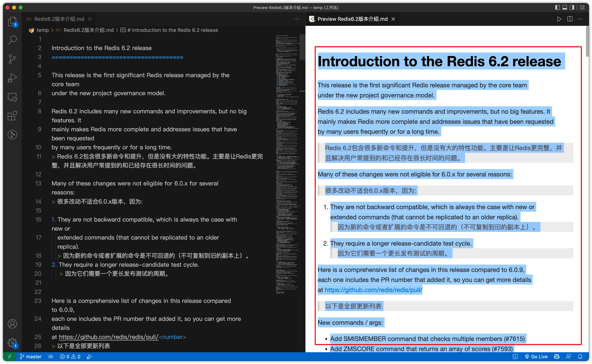This screenshot has height=364, width=592.
Task: Open the Explorer view in activity bar
Action: [12, 22]
